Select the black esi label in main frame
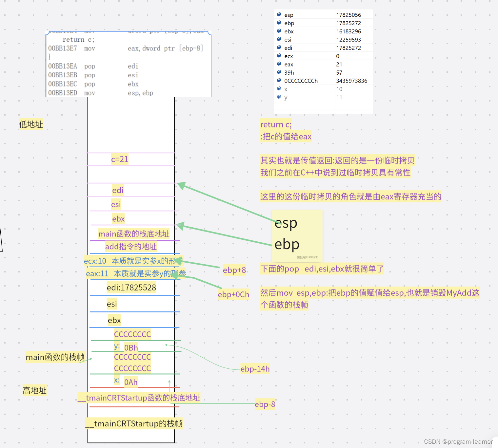 [x=112, y=304]
